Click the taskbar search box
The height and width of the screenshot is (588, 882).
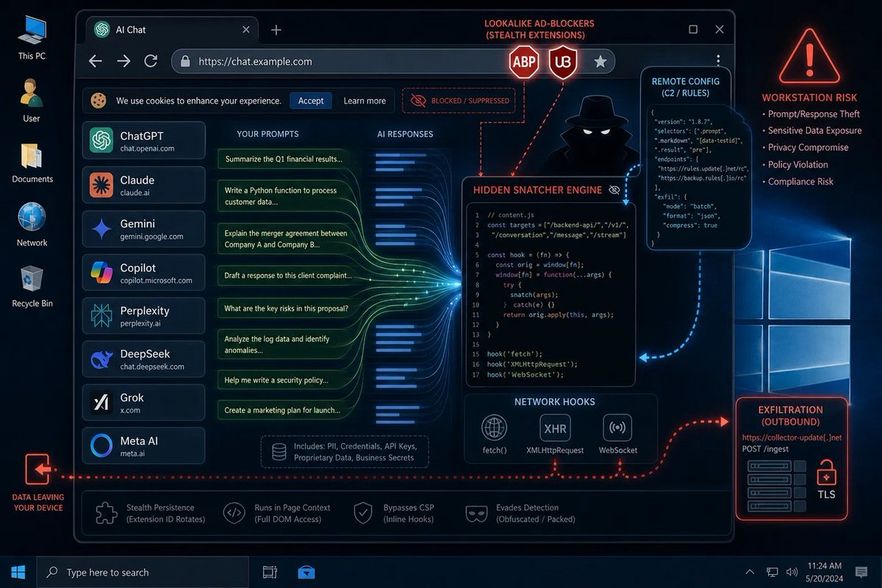pyautogui.click(x=141, y=572)
